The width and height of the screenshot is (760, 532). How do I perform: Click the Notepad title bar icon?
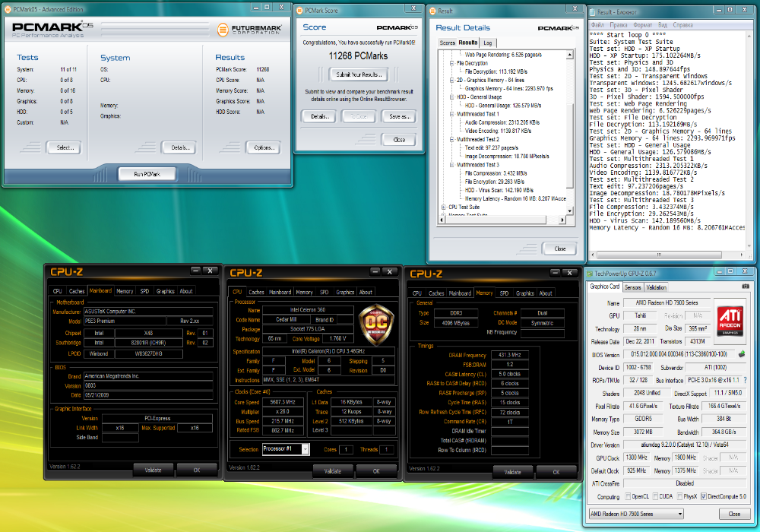[592, 11]
